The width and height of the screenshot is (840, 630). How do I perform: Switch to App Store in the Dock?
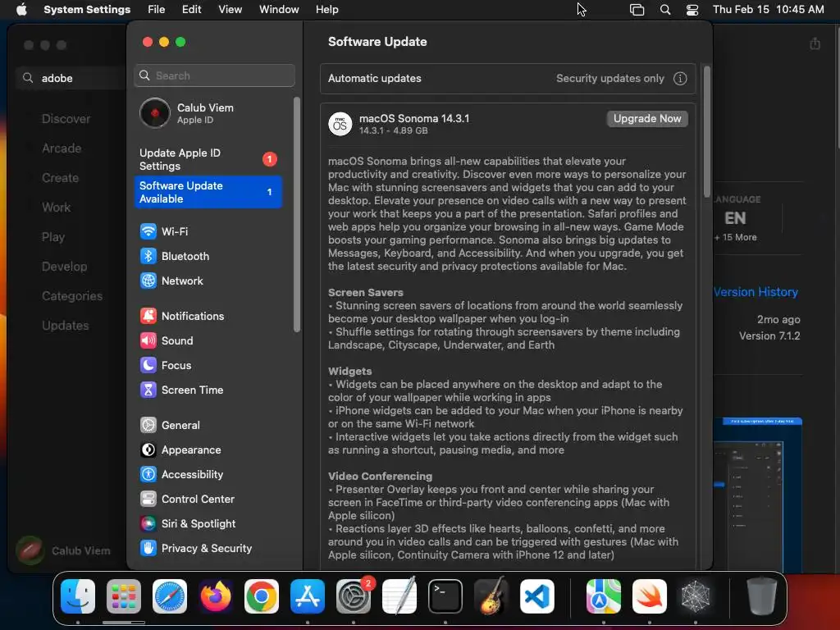tap(308, 596)
